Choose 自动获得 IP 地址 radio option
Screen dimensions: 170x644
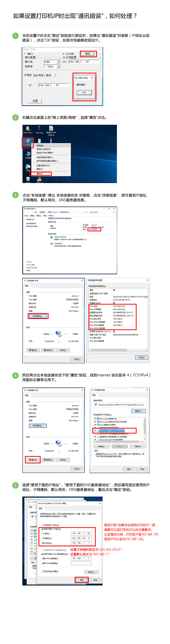tap(43, 525)
